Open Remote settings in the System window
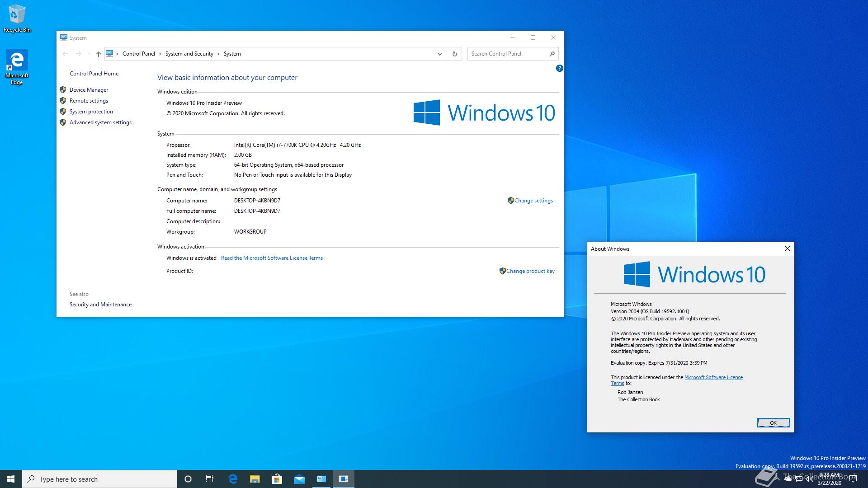 [89, 101]
